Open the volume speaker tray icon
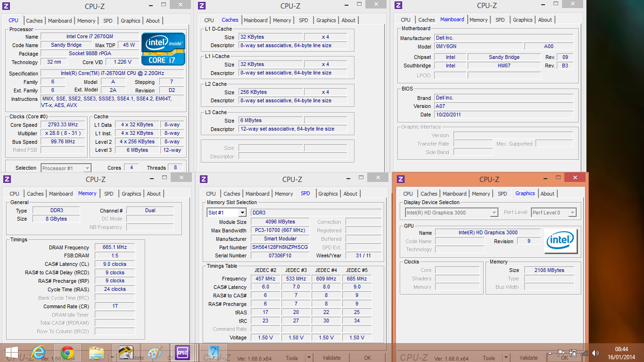 point(595,353)
